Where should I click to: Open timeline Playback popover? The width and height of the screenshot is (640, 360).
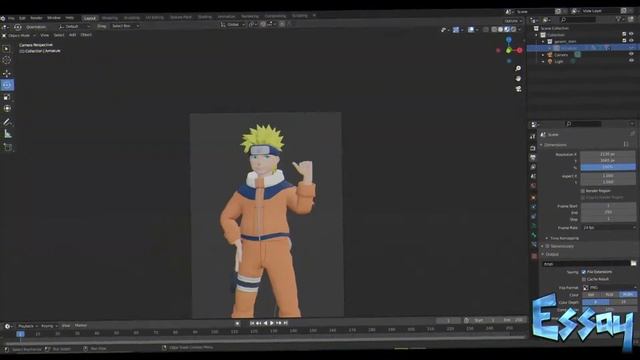coord(27,326)
